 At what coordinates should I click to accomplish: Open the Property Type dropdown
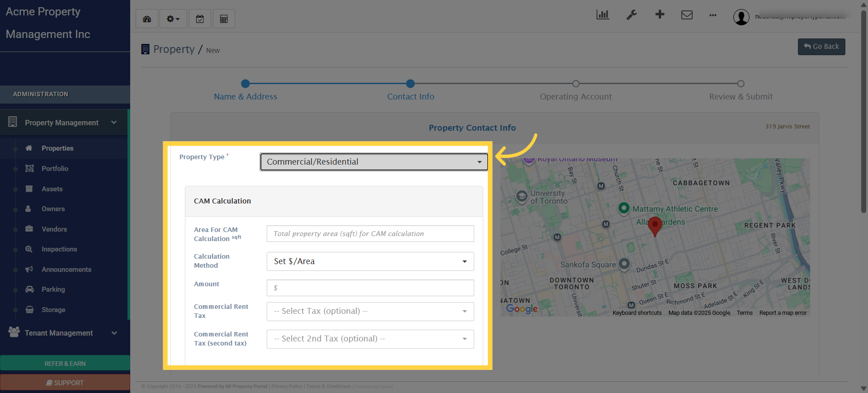click(x=373, y=162)
